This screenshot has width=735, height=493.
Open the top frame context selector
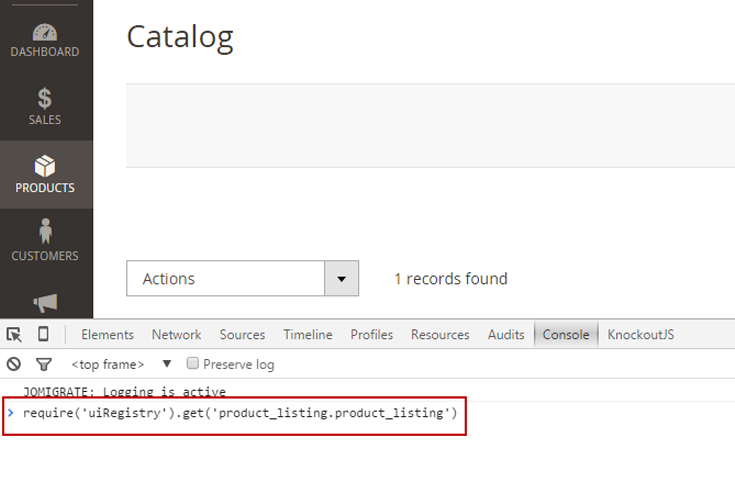(x=121, y=364)
